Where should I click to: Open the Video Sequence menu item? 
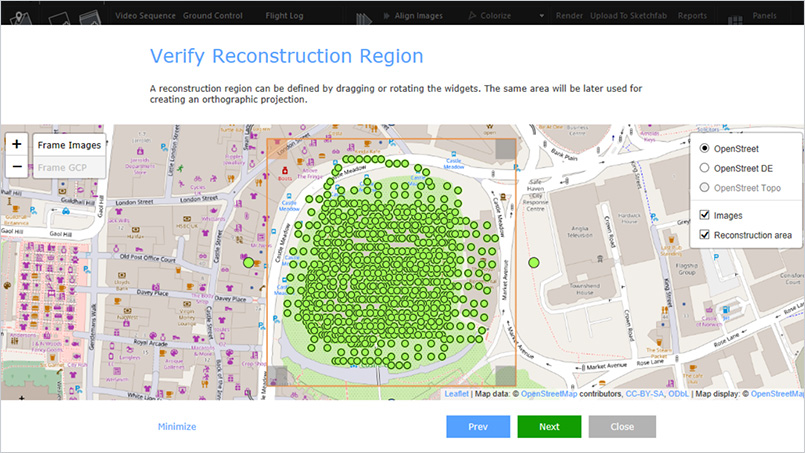tap(146, 16)
